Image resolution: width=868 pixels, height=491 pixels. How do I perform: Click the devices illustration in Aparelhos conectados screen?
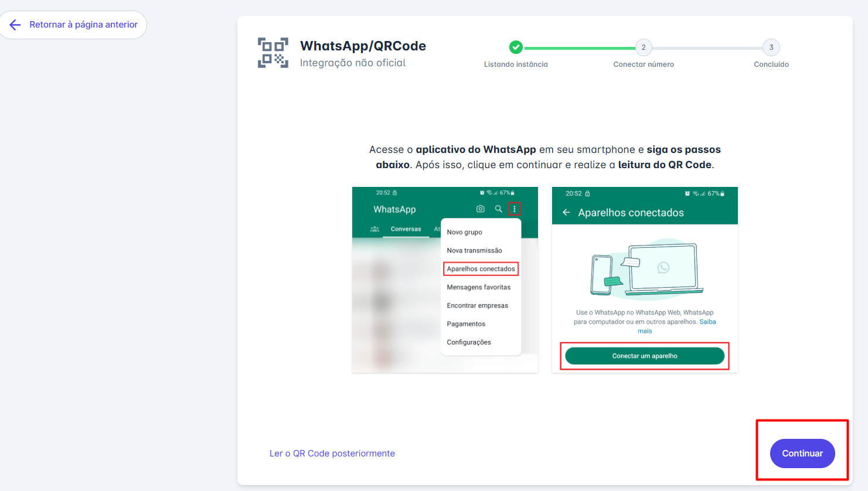click(x=647, y=268)
